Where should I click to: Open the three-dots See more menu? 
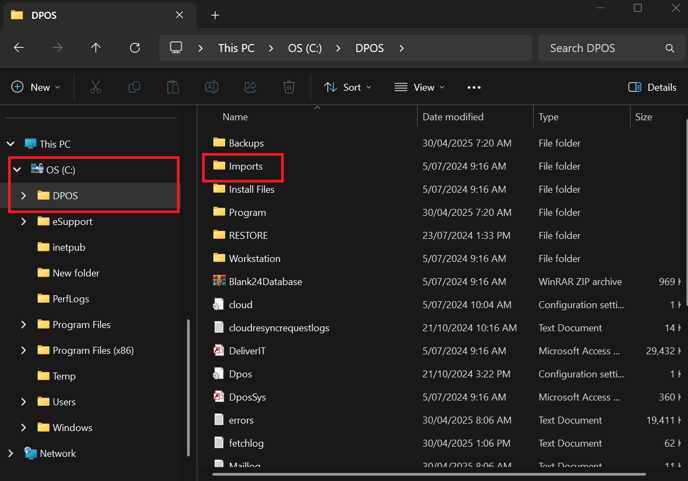pos(474,87)
